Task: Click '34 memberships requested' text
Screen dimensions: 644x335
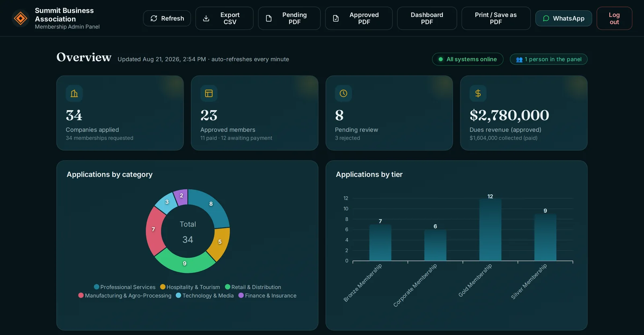Action: coord(99,138)
